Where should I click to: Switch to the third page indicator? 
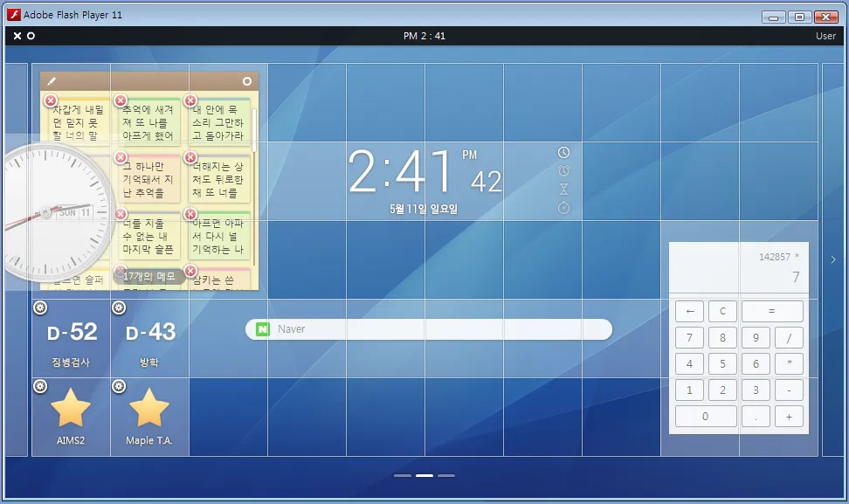446,476
